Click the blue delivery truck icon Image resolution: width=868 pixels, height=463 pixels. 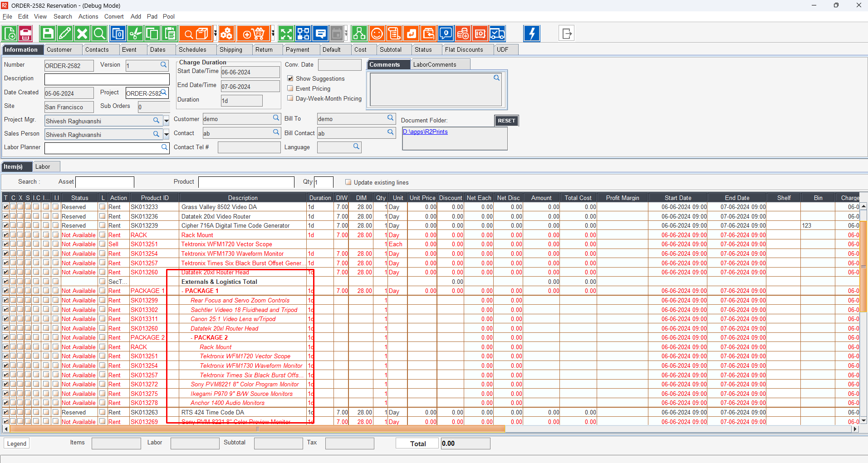497,34
